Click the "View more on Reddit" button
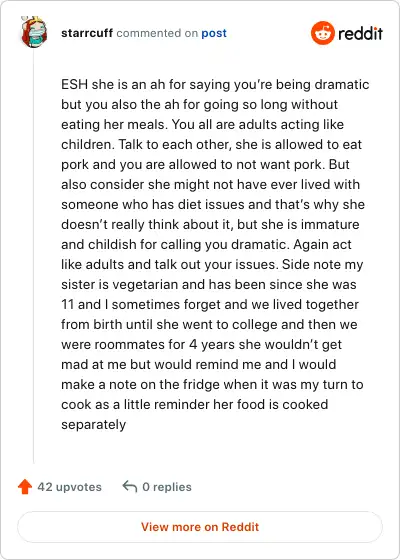Screen dimensions: 400x560 click(200, 527)
